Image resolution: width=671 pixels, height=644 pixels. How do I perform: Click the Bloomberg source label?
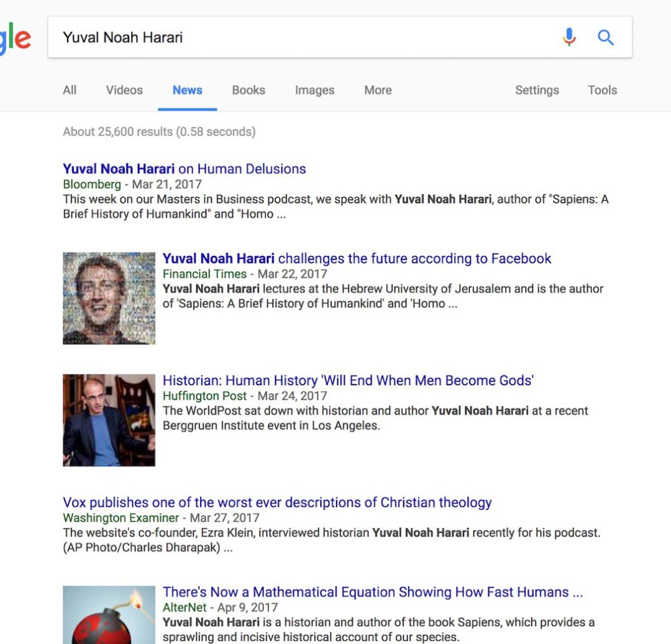[92, 184]
